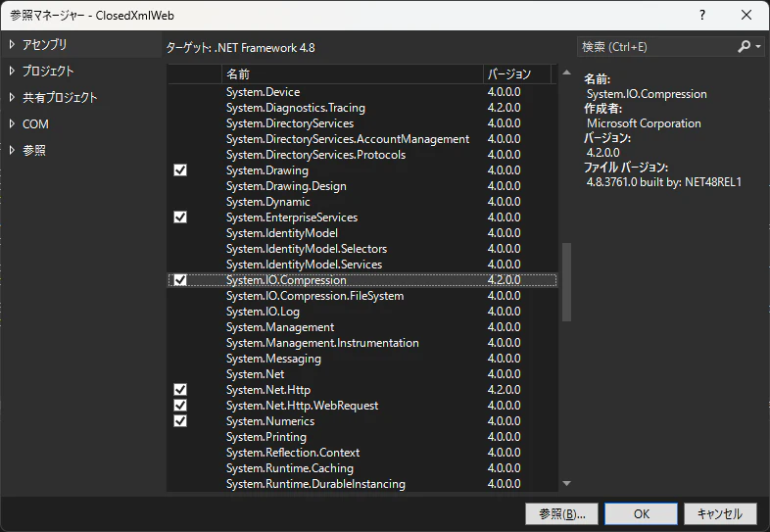
Task: Uncheck the System.Net.Http checkbox
Action: pyautogui.click(x=180, y=390)
